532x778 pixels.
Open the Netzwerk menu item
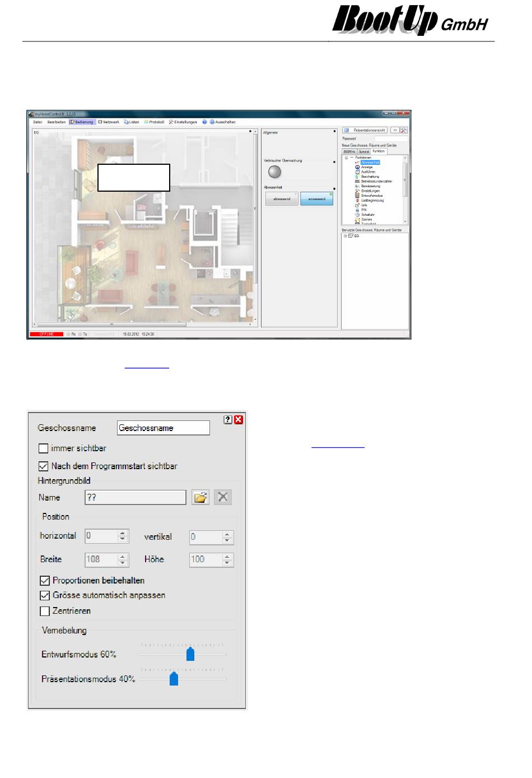[109, 122]
